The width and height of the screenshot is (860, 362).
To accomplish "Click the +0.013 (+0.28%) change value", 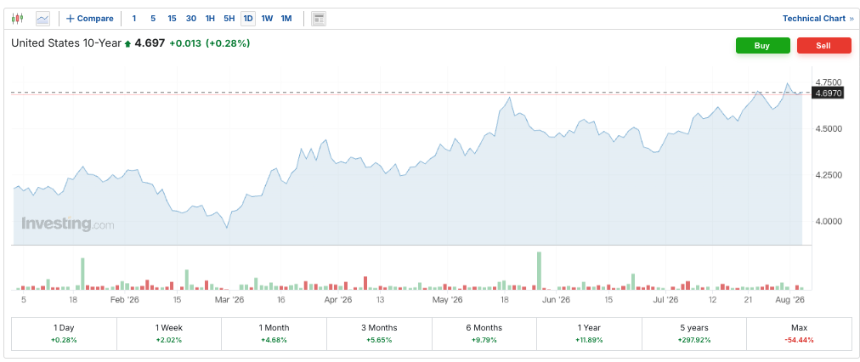I will 210,43.
